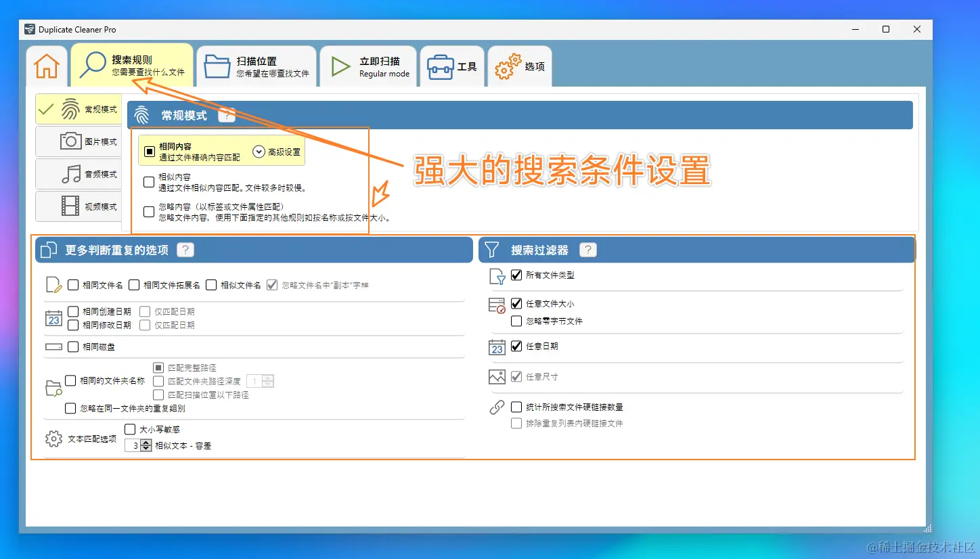This screenshot has height=559, width=980.
Task: Select the 相同内容 match option
Action: pos(150,152)
